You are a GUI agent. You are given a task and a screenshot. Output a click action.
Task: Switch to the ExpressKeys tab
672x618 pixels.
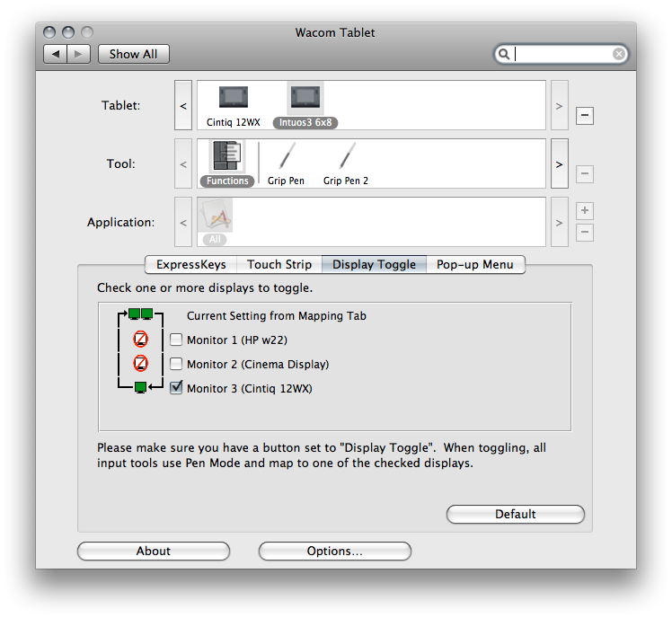[x=191, y=264]
